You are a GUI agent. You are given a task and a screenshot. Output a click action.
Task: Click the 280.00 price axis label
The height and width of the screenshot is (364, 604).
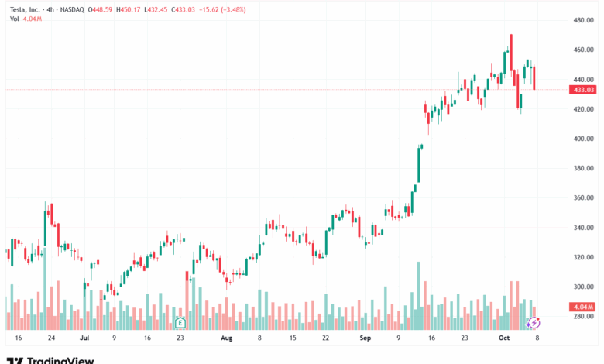click(x=584, y=316)
